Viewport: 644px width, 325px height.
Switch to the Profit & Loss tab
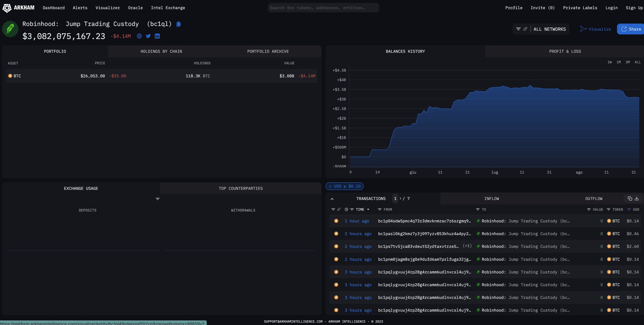[565, 51]
